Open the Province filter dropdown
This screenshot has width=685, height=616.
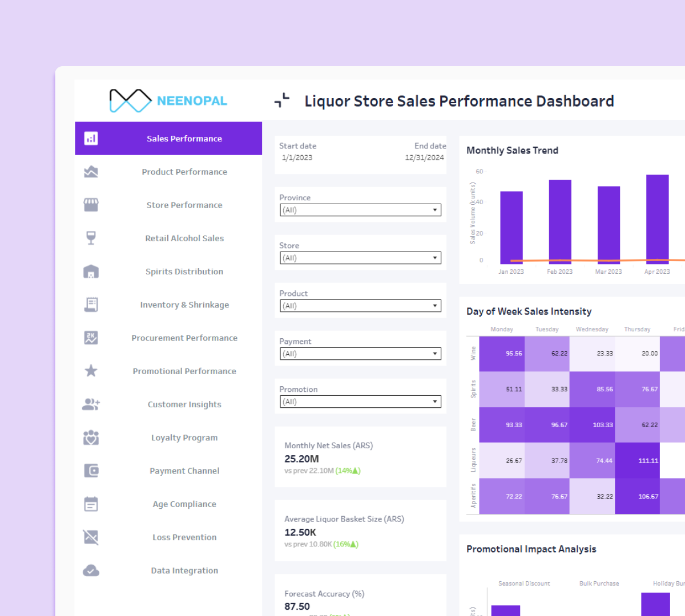(360, 209)
